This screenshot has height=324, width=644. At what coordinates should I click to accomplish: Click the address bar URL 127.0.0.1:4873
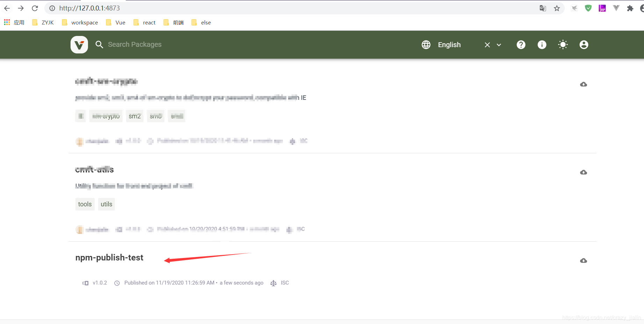89,8
